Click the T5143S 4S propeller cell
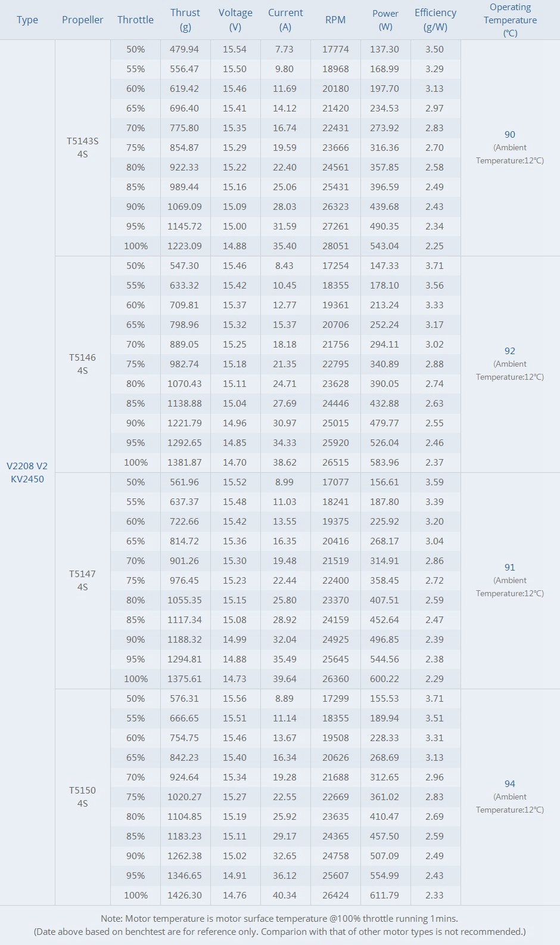Viewport: 560px width, 945px height. pyautogui.click(x=82, y=147)
